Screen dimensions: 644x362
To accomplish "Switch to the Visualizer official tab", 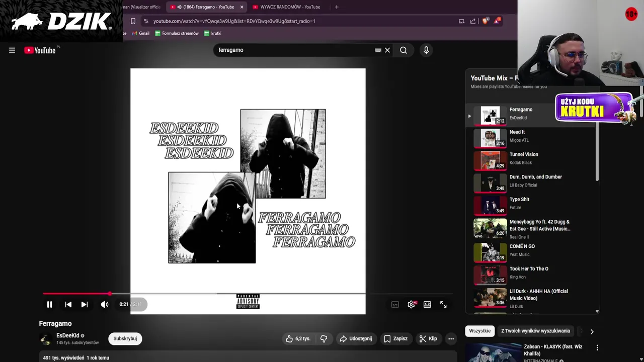I will pos(142,7).
